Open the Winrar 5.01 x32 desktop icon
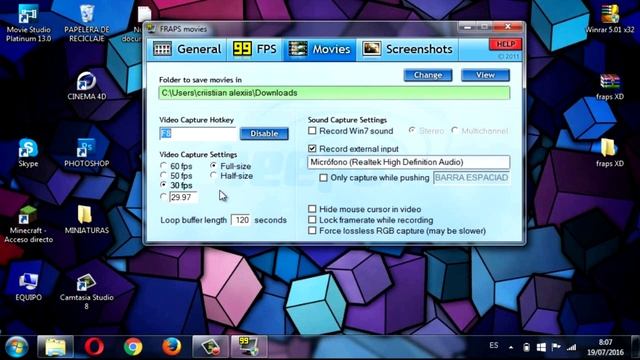The image size is (640, 360). coord(610,19)
